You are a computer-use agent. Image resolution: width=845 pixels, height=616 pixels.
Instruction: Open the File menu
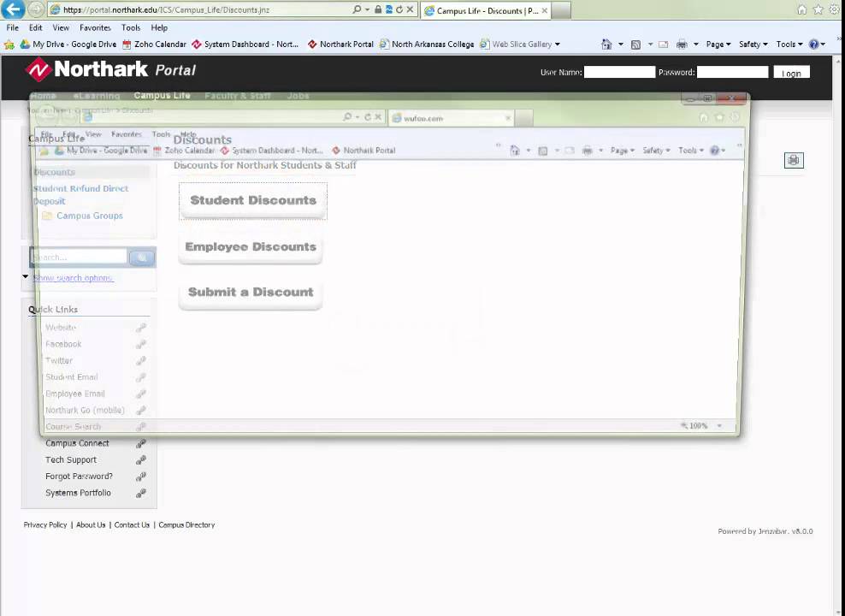12,27
